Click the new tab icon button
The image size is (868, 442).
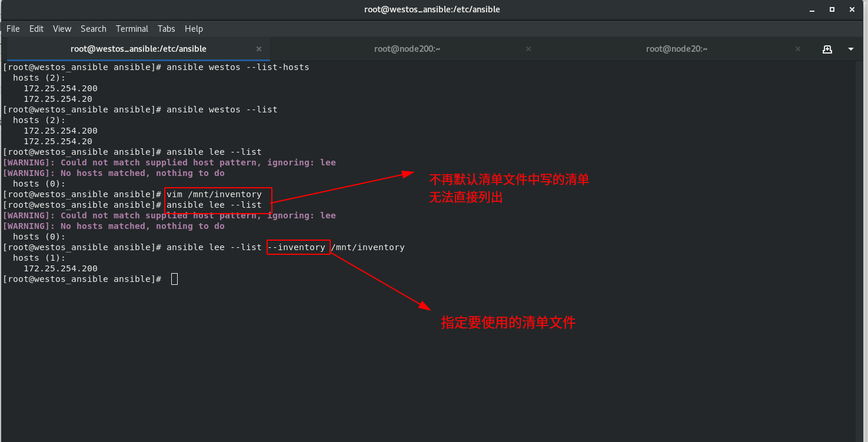pyautogui.click(x=827, y=49)
